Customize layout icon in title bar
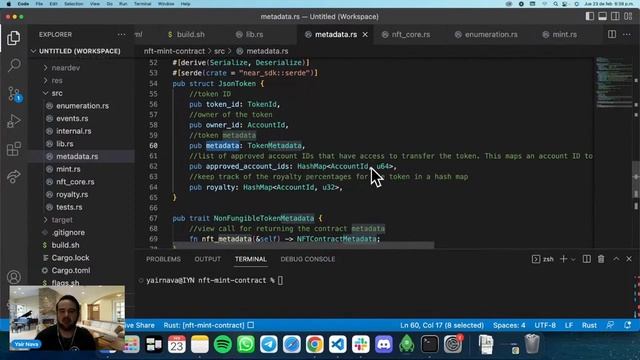This screenshot has height=360, width=640. tap(628, 16)
